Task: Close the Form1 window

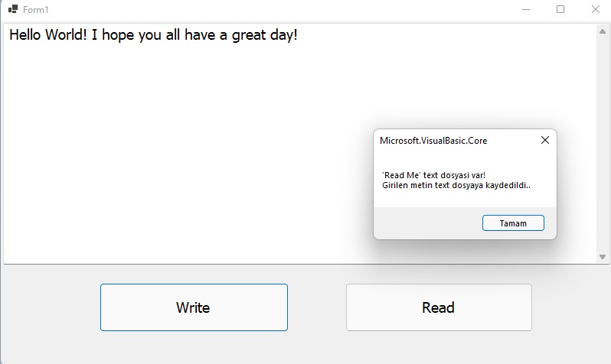Action: point(595,9)
